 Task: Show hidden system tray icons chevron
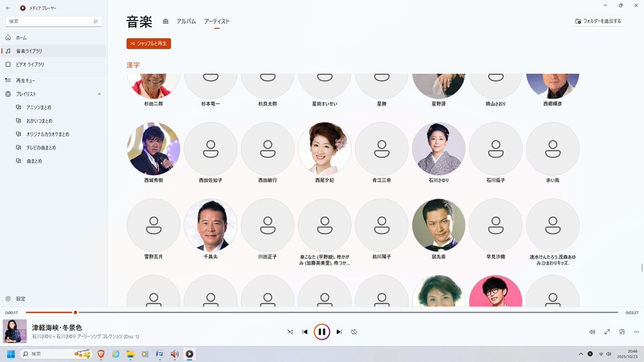tap(581, 354)
